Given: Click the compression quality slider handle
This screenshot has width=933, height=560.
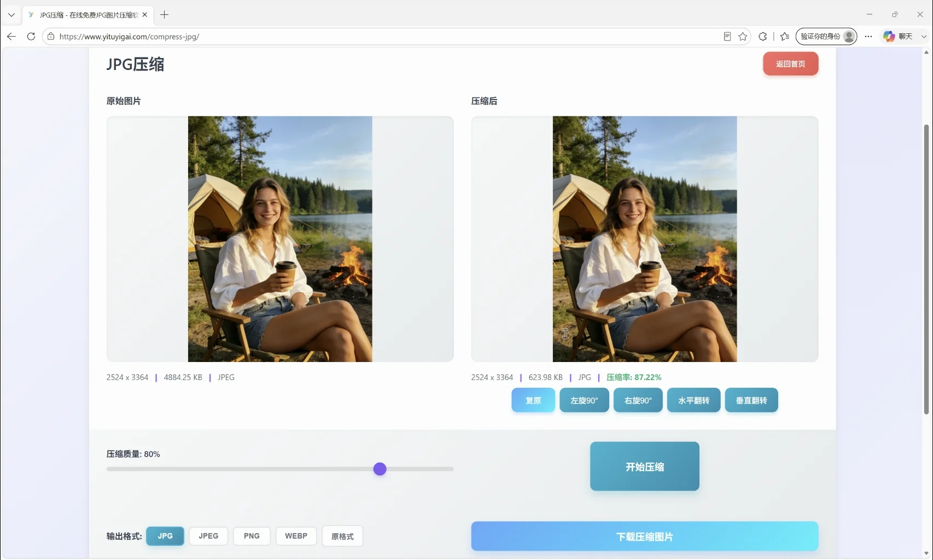Looking at the screenshot, I should click(x=380, y=469).
